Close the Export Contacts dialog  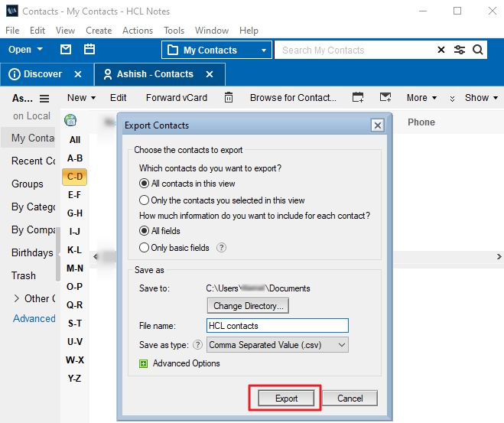[378, 125]
